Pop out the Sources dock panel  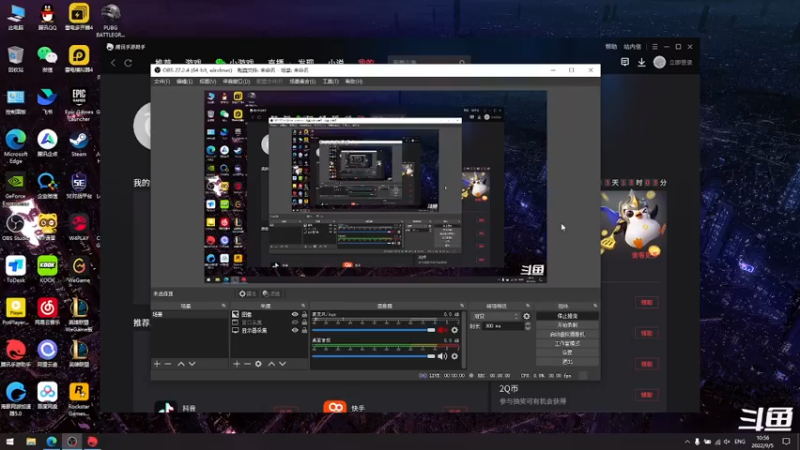click(x=303, y=306)
